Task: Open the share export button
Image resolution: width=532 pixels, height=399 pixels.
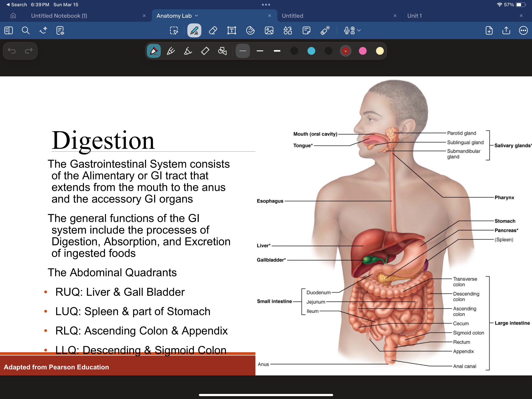Action: click(x=506, y=31)
